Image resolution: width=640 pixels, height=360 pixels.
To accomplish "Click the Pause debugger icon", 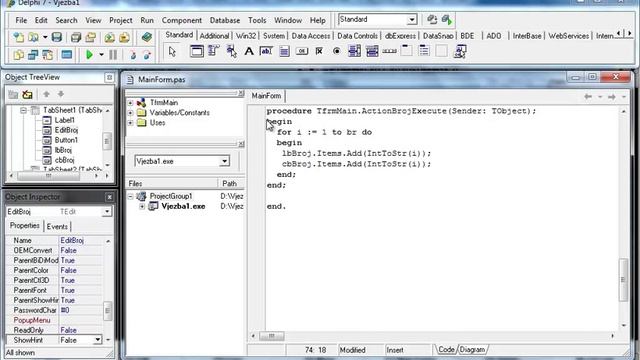I will click(x=113, y=55).
